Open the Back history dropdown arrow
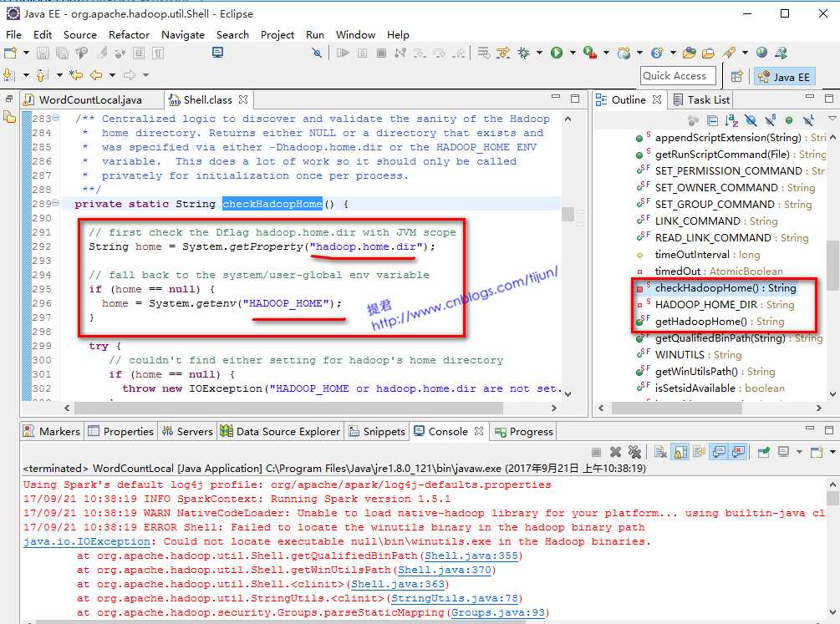The width and height of the screenshot is (840, 624). pyautogui.click(x=113, y=75)
